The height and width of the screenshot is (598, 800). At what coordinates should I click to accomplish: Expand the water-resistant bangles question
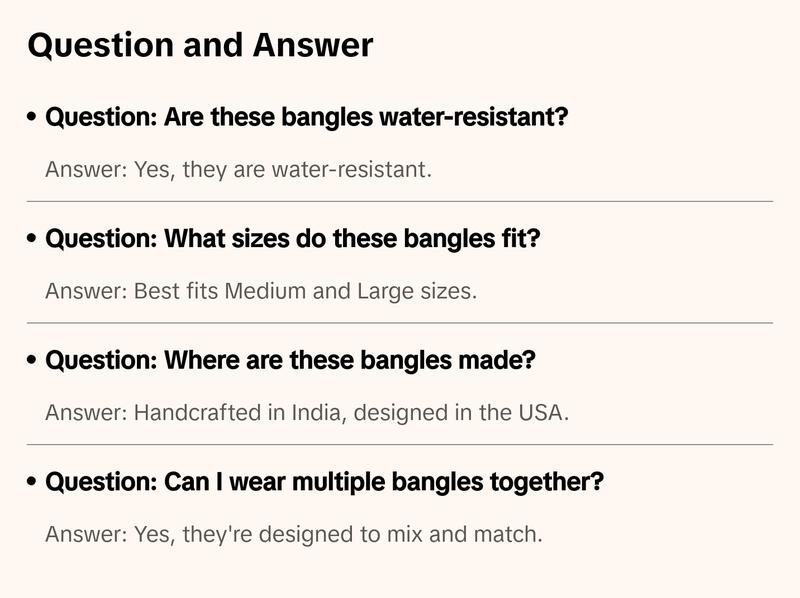click(307, 118)
